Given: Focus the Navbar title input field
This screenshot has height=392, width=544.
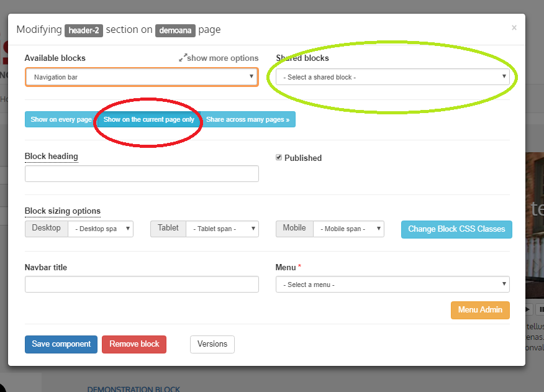Looking at the screenshot, I should pyautogui.click(x=142, y=285).
